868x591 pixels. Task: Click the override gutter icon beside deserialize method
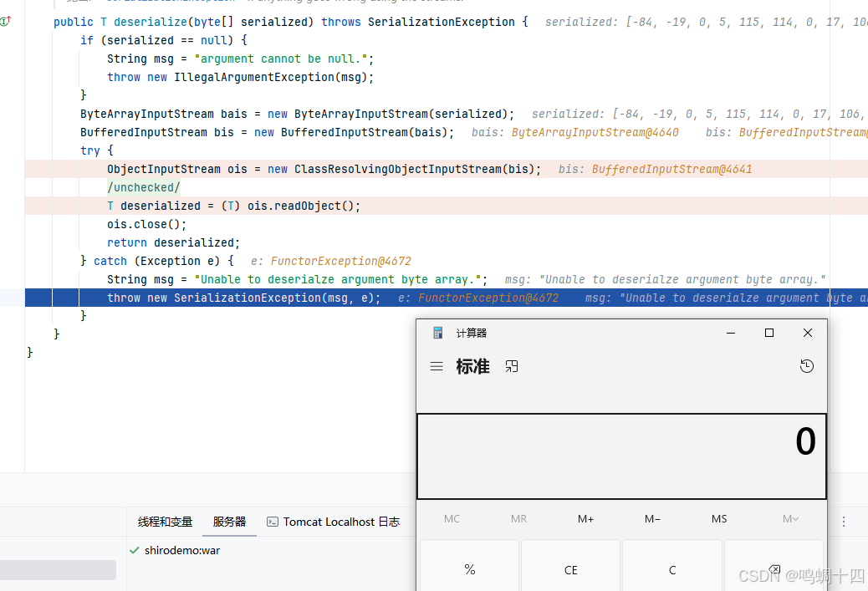pos(6,22)
